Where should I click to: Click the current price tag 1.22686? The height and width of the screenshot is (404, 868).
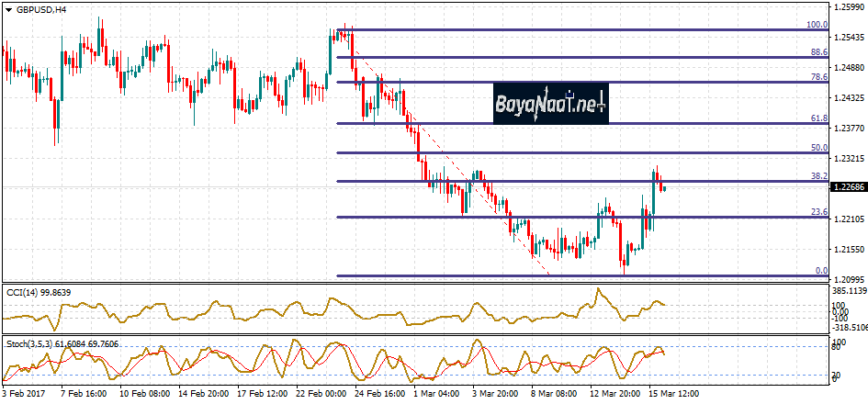coord(848,187)
